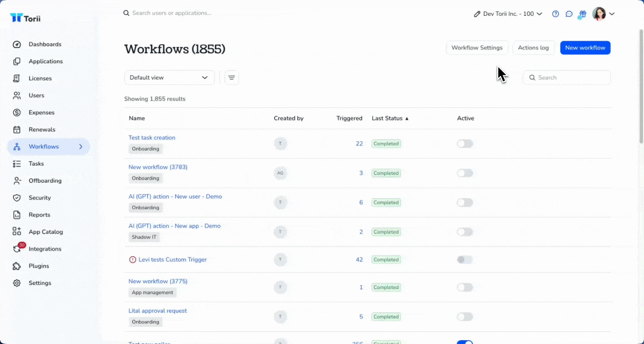Screen dimensions: 644x344
Task: Toggle active switch for New workflow (3775)
Action: [465, 288]
